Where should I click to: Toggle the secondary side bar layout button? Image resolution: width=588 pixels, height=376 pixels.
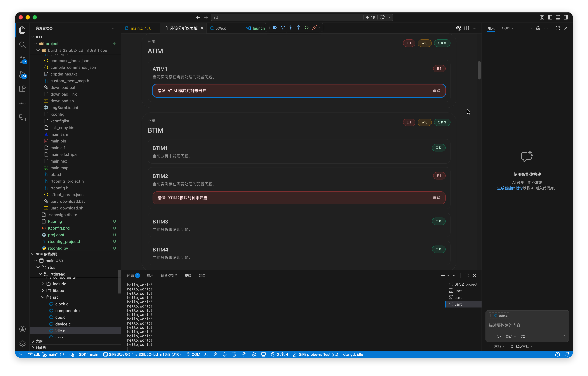click(565, 17)
